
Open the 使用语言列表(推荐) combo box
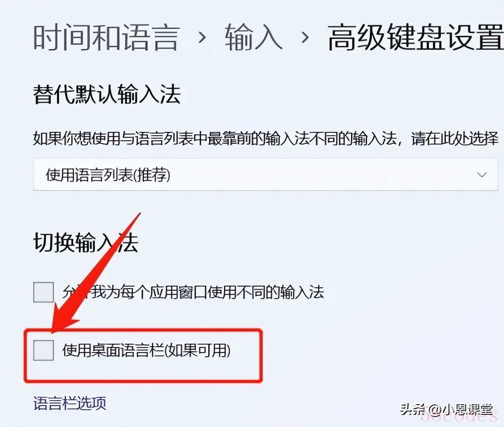click(x=265, y=174)
